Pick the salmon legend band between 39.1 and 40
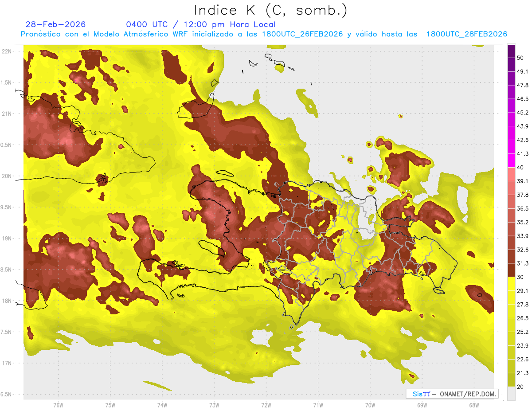Screen dimensions: 532x411 click(511, 174)
